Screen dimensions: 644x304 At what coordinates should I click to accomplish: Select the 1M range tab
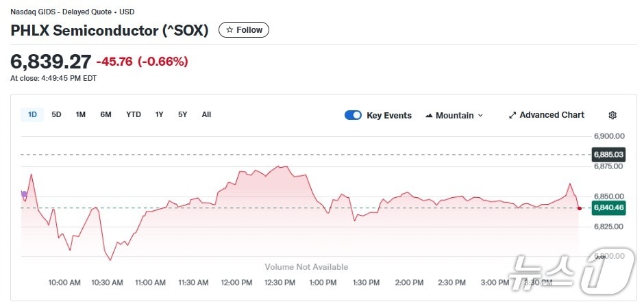click(80, 114)
